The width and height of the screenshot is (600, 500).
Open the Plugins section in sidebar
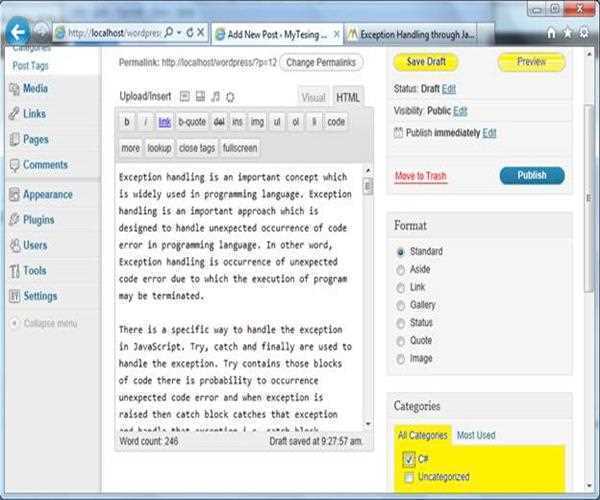tap(38, 220)
